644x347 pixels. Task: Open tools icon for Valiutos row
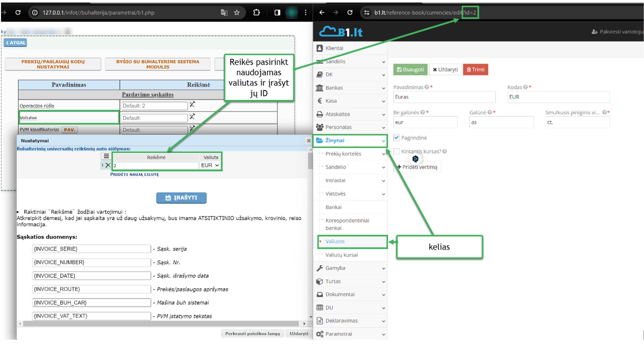(x=192, y=116)
